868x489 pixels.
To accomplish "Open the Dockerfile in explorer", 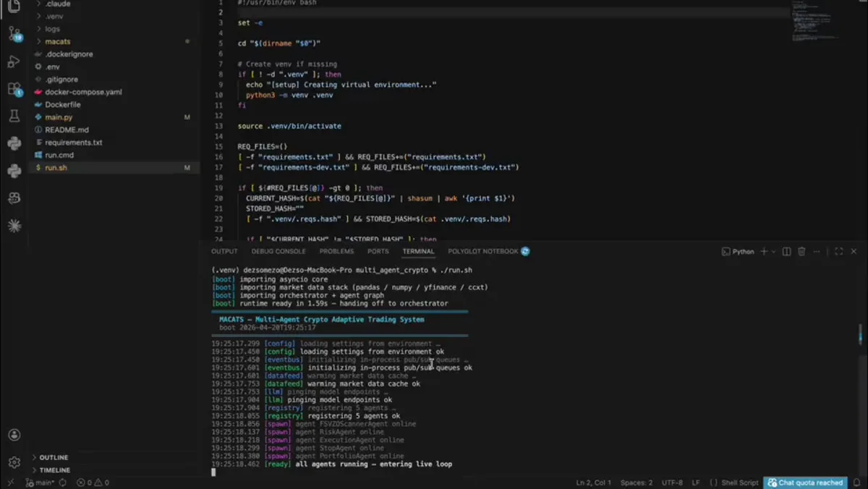I will click(62, 104).
